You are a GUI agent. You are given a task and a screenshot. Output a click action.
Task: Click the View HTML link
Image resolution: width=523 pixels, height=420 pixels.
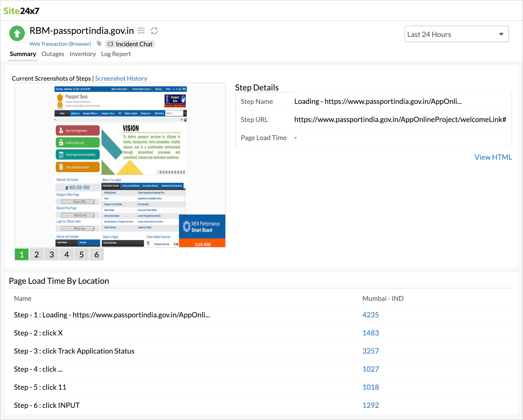click(x=493, y=157)
